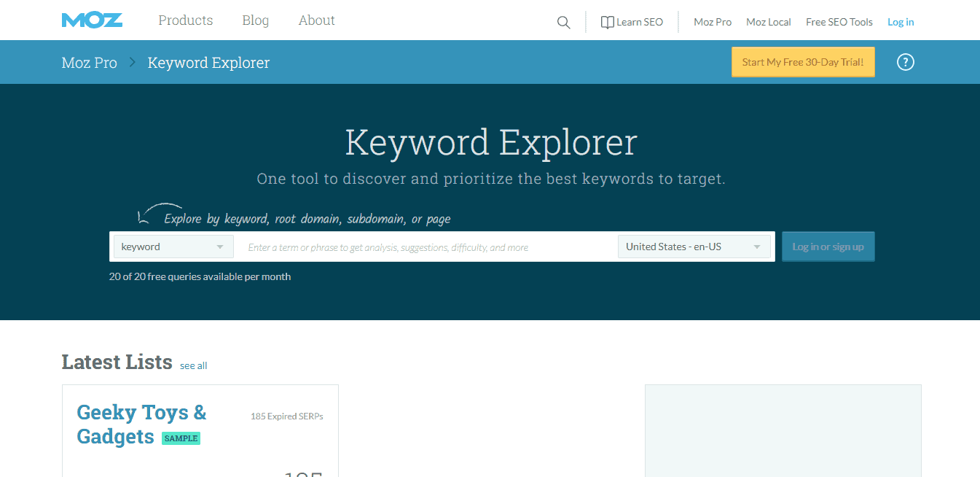Image resolution: width=980 pixels, height=477 pixels.
Task: Open the United States - en-US locale dropdown
Action: coord(693,246)
